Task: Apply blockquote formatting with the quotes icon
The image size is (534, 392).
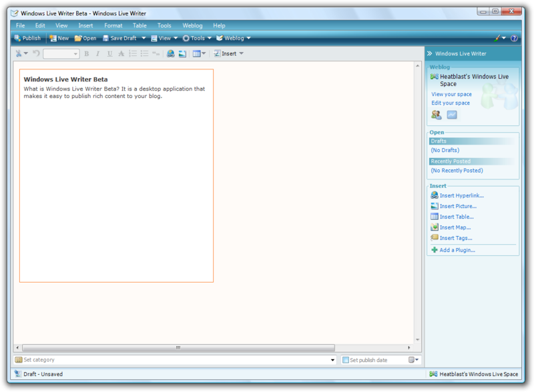Action: tap(156, 53)
